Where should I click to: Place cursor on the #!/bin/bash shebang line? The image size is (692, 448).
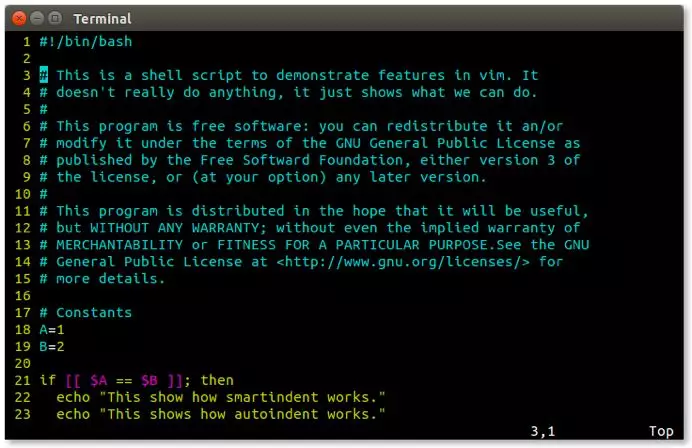click(x=86, y=41)
